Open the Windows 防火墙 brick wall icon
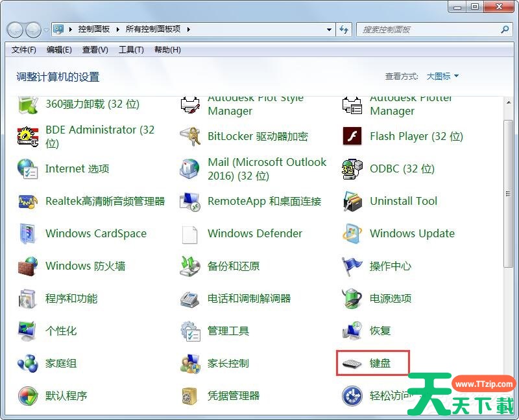This screenshot has height=420, width=519. [x=28, y=266]
